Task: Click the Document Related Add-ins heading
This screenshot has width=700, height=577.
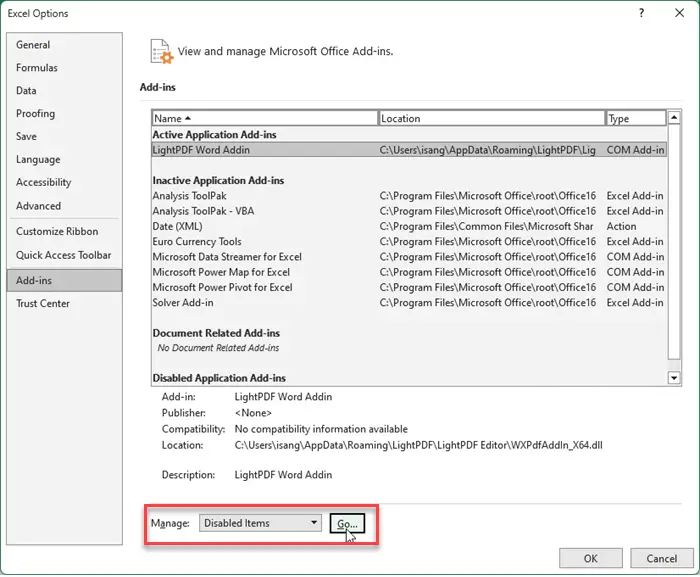Action: [x=216, y=333]
